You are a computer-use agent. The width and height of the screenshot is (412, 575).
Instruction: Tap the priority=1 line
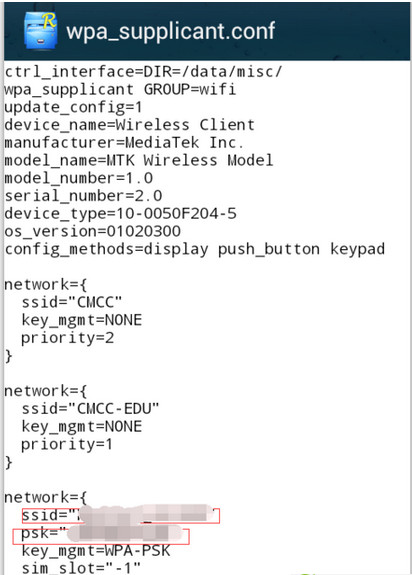pos(67,444)
